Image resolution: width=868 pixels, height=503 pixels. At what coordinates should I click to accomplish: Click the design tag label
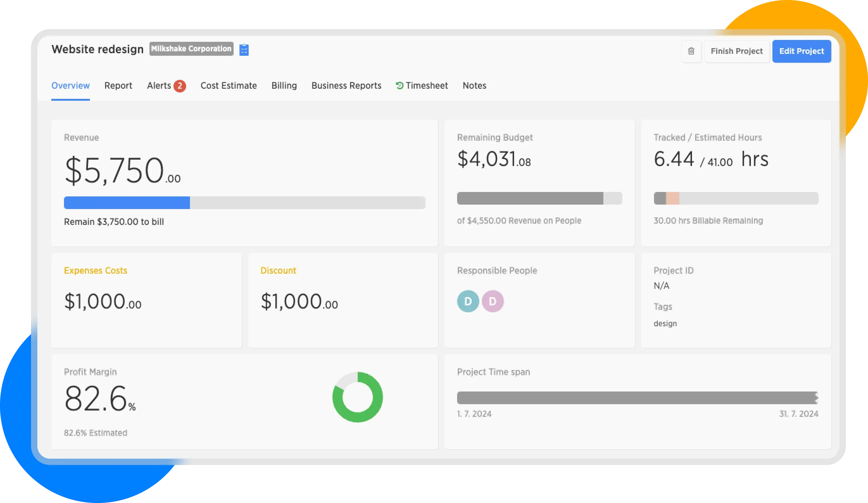[665, 323]
